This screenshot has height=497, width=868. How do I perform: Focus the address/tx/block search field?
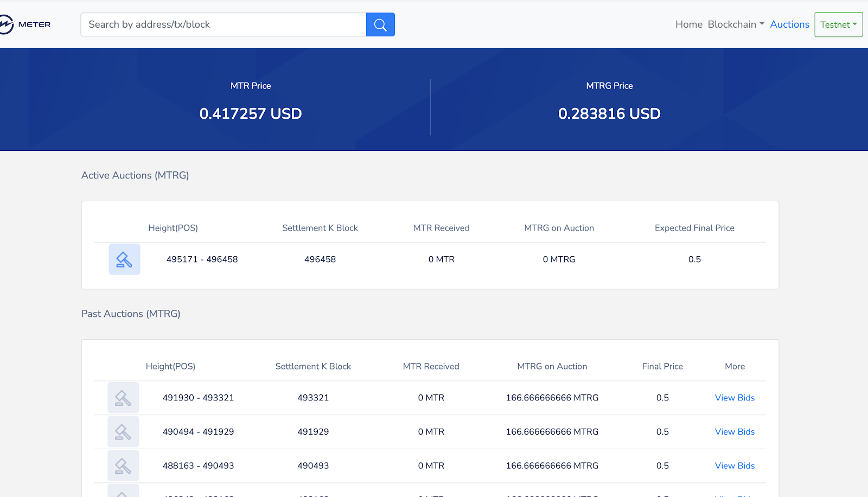coord(224,24)
